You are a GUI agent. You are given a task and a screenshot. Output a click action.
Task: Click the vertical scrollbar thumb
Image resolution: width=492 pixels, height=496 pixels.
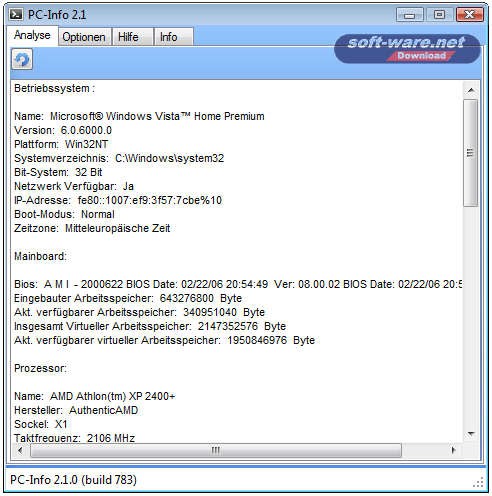pos(471,153)
